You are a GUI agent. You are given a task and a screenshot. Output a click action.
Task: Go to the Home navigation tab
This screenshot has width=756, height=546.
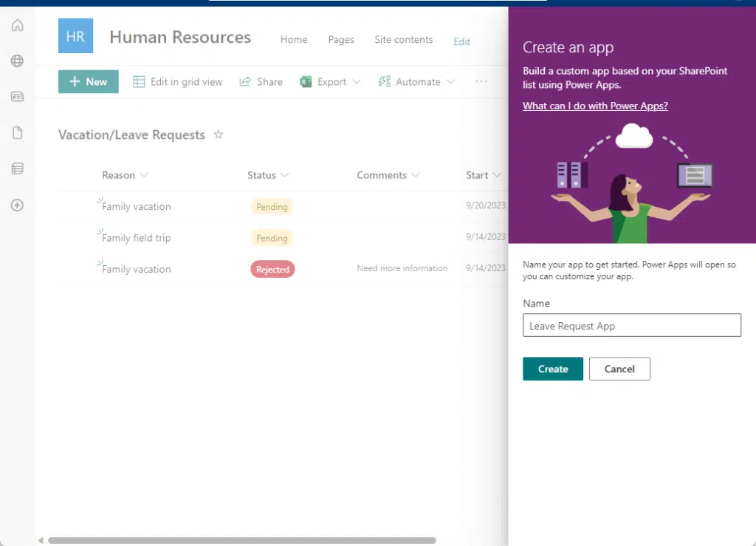[294, 40]
